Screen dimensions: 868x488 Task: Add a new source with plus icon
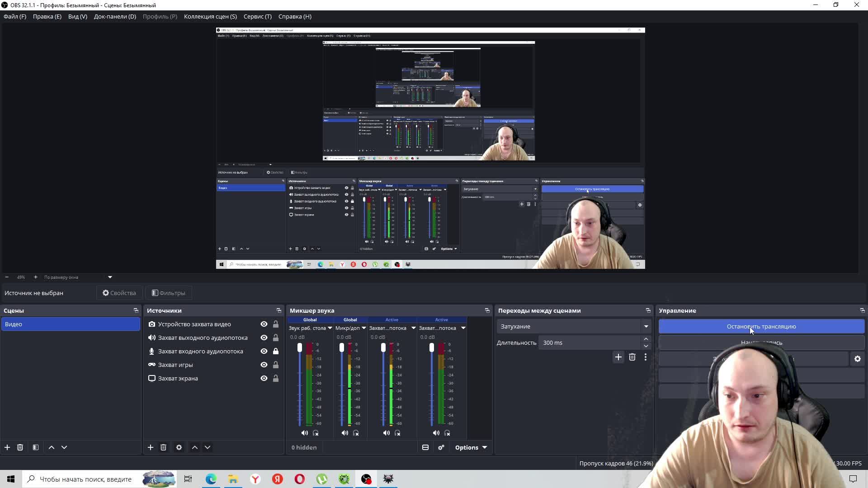151,447
